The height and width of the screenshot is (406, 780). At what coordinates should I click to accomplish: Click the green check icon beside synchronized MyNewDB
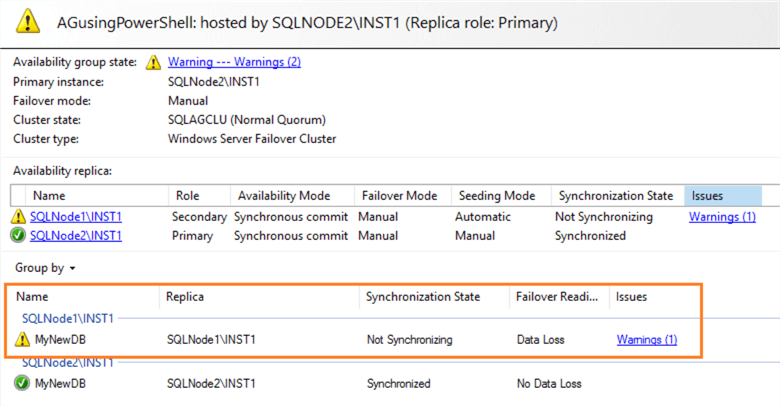click(22, 383)
